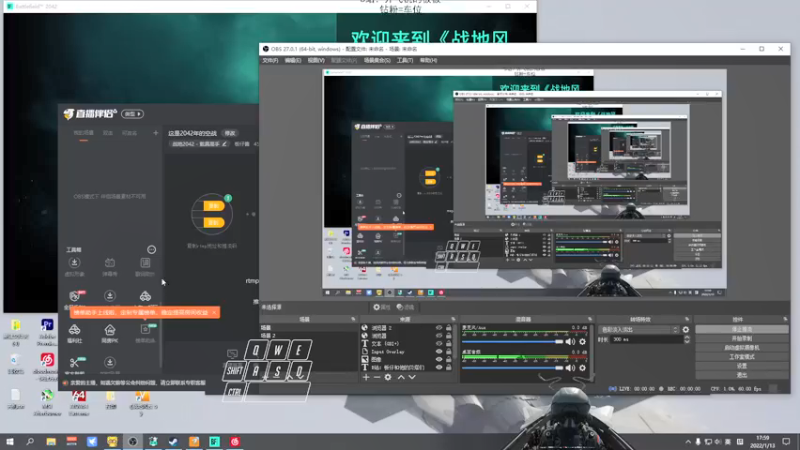800x450 pixels.
Task: Click the 启动虚拟摄像机 button
Action: 741,348
